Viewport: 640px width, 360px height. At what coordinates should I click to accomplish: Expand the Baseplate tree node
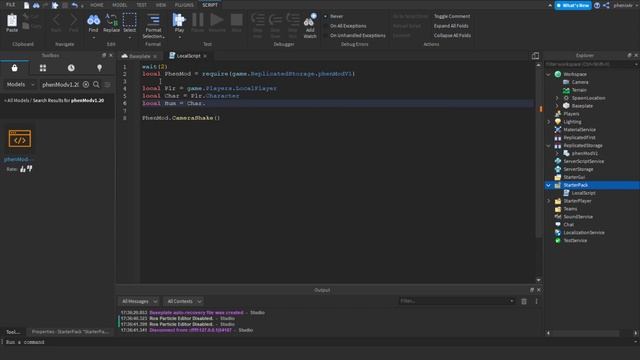557,106
